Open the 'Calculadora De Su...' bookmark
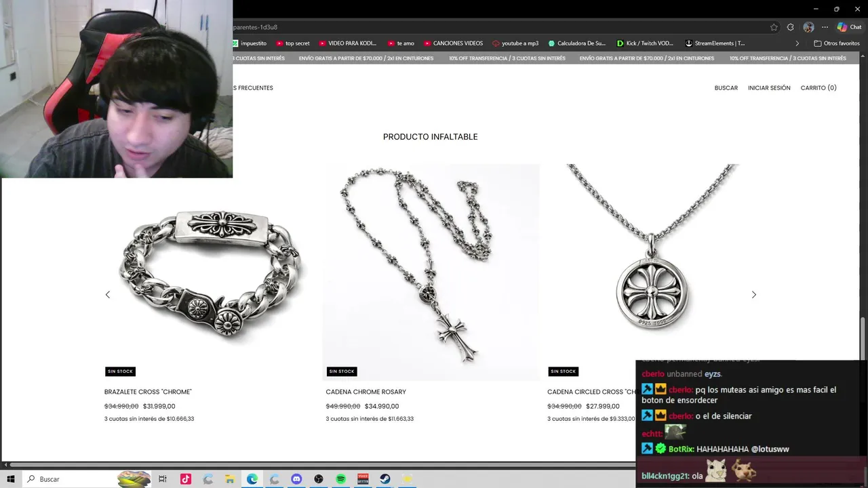This screenshot has height=488, width=868. click(576, 43)
